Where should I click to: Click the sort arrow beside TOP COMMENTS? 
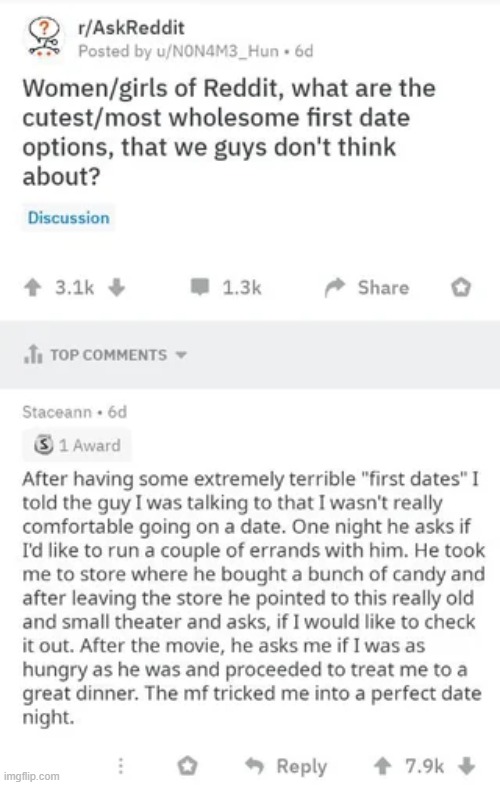pos(181,355)
